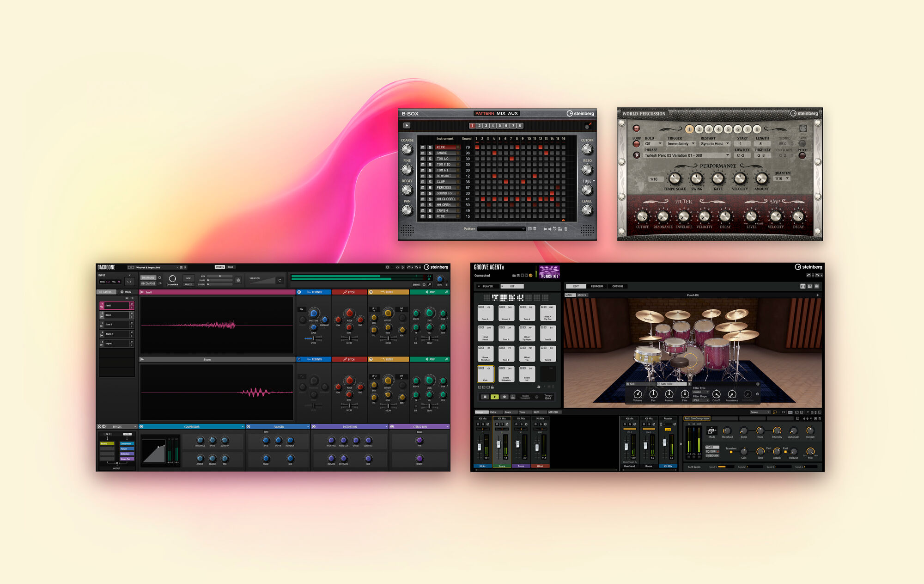Viewport: 924px width, 584px height.
Task: Select World Percussion variation 3
Action: pyautogui.click(x=708, y=129)
